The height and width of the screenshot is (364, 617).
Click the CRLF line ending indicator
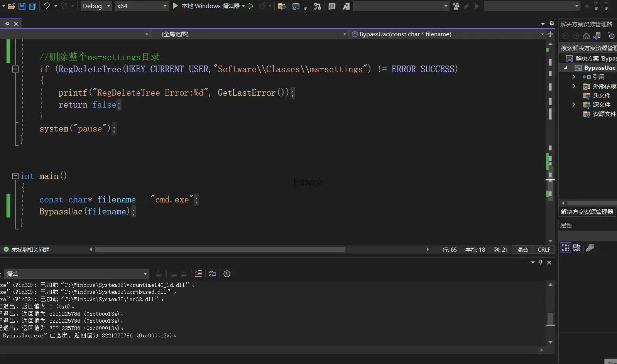click(544, 250)
